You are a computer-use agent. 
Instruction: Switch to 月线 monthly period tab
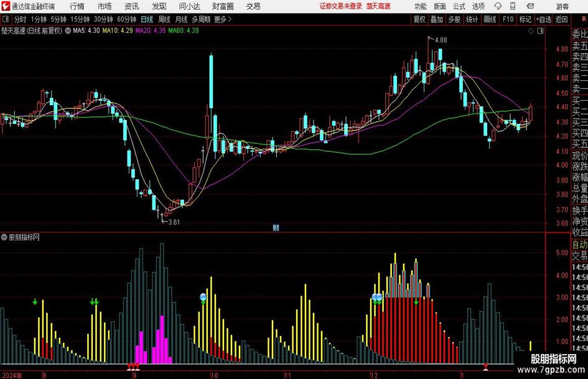[x=181, y=19]
